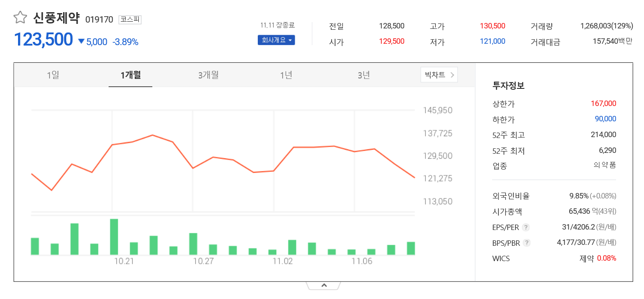Click the -3.89% change rate
This screenshot has width=644, height=299.
125,42
